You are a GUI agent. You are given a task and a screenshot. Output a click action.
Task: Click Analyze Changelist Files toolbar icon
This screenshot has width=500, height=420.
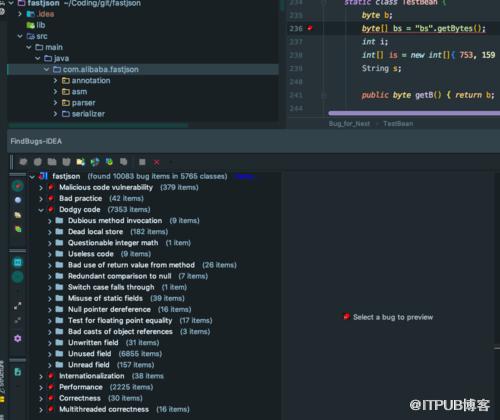pos(124,162)
